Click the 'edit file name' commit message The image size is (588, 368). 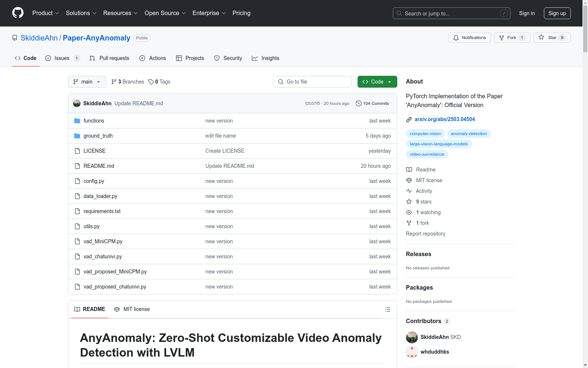pos(220,136)
